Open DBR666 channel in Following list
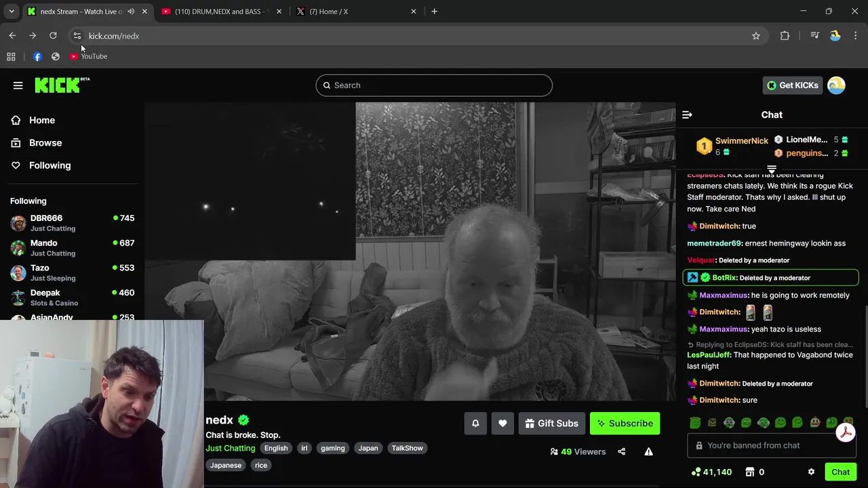 72,223
